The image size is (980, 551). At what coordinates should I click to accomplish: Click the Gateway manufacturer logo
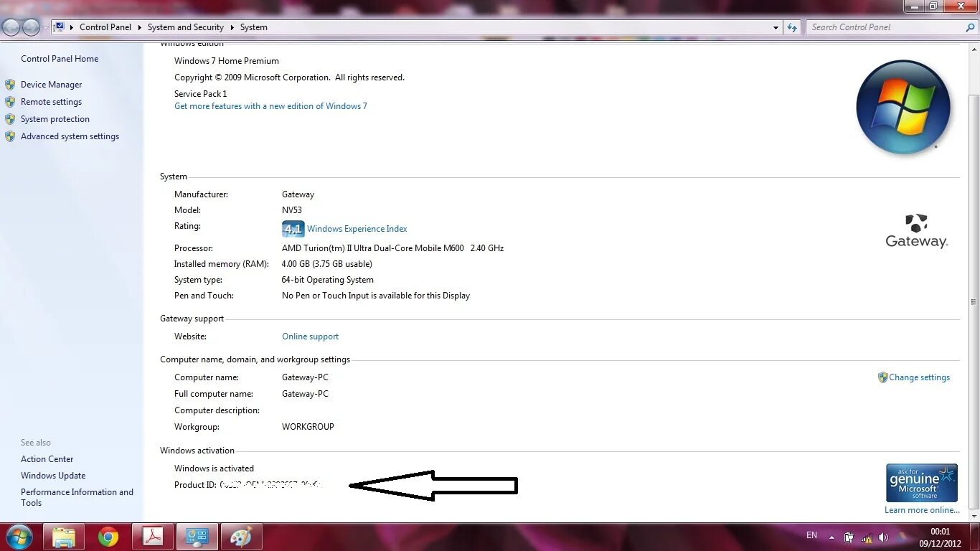click(x=917, y=230)
